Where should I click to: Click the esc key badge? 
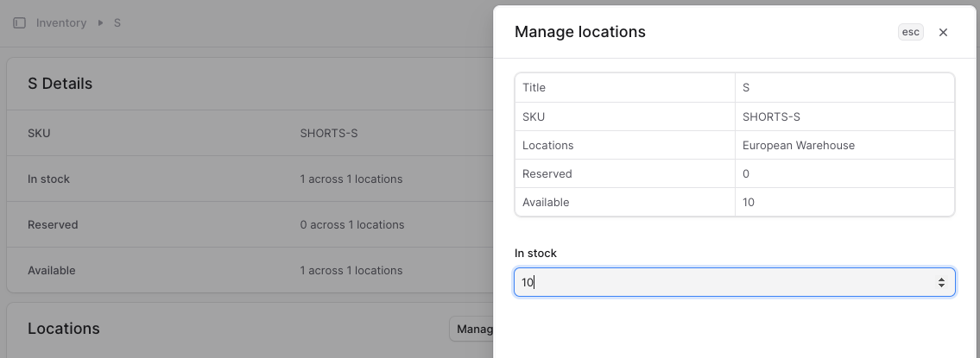click(x=911, y=32)
